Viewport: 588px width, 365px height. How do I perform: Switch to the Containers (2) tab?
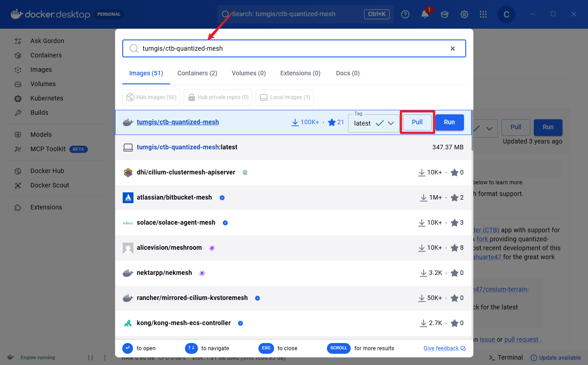tap(197, 73)
